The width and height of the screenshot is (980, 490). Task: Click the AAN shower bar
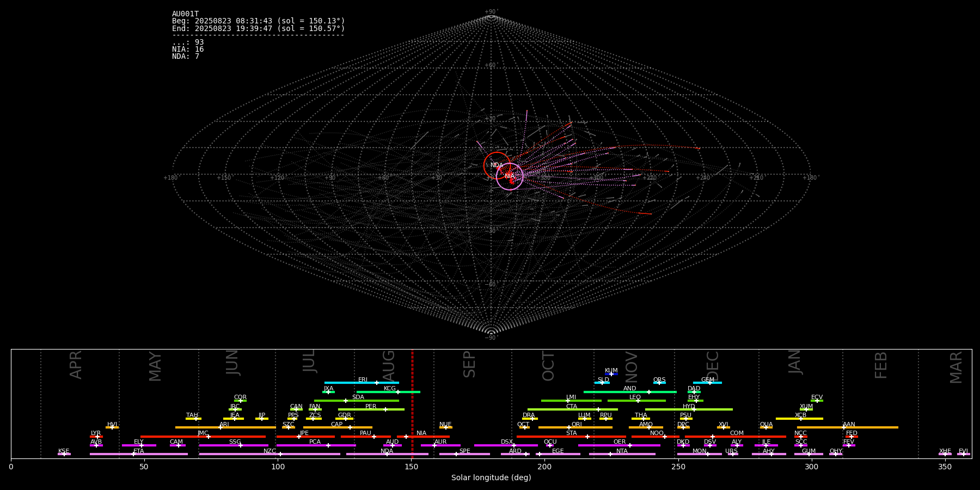pos(848,427)
